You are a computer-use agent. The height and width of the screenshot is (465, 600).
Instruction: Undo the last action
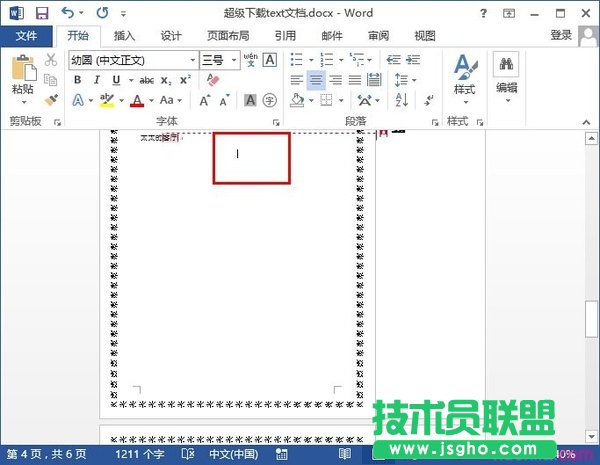pos(68,13)
